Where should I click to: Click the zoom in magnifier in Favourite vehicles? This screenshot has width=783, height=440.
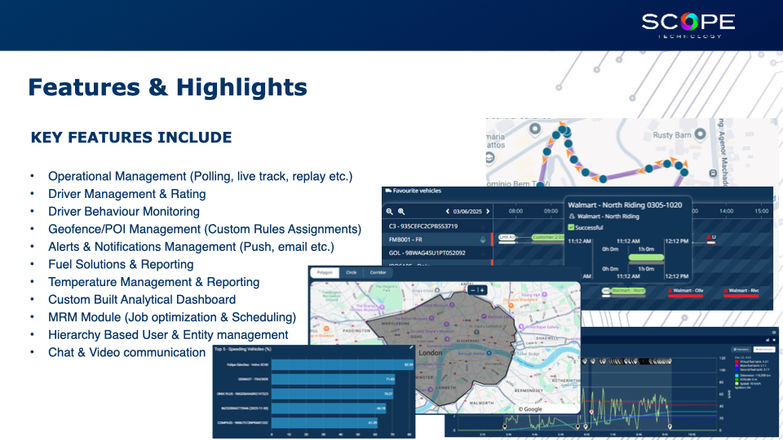pyautogui.click(x=401, y=211)
